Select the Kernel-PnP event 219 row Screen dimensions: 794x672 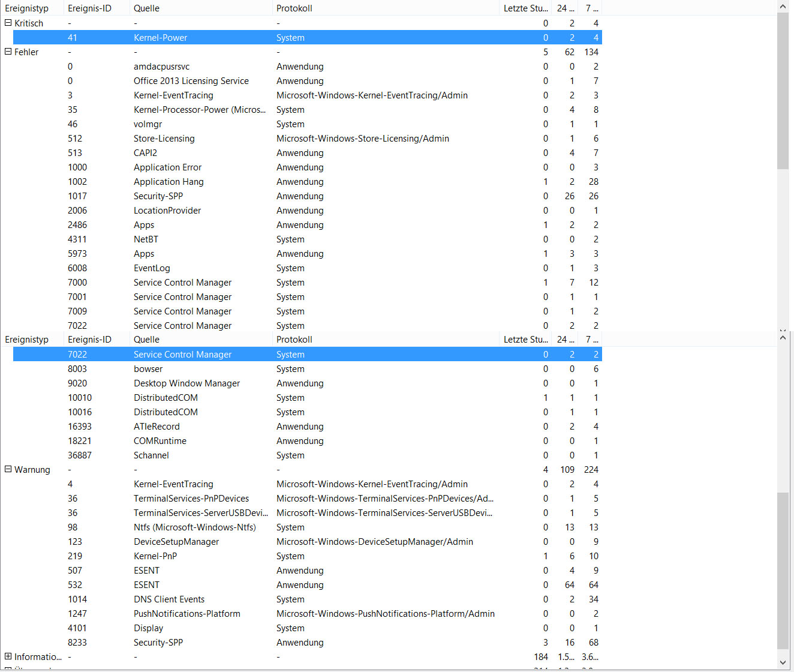point(307,556)
